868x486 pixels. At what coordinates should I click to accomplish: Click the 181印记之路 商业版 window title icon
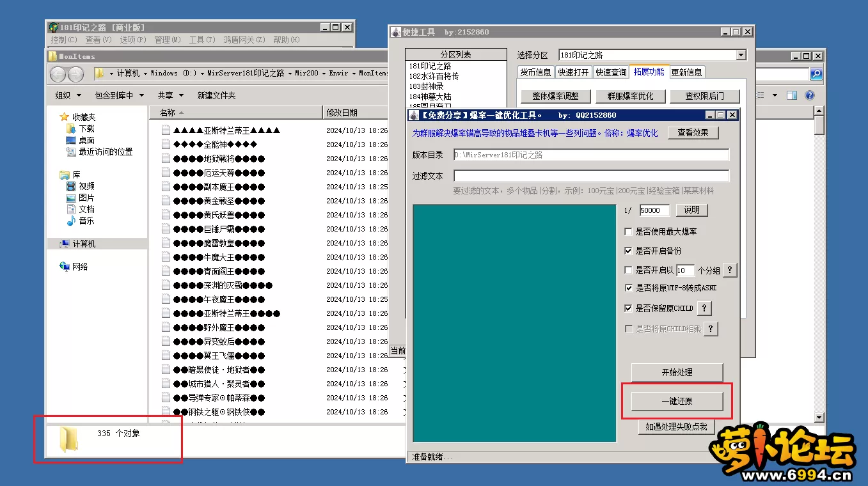pyautogui.click(x=54, y=27)
